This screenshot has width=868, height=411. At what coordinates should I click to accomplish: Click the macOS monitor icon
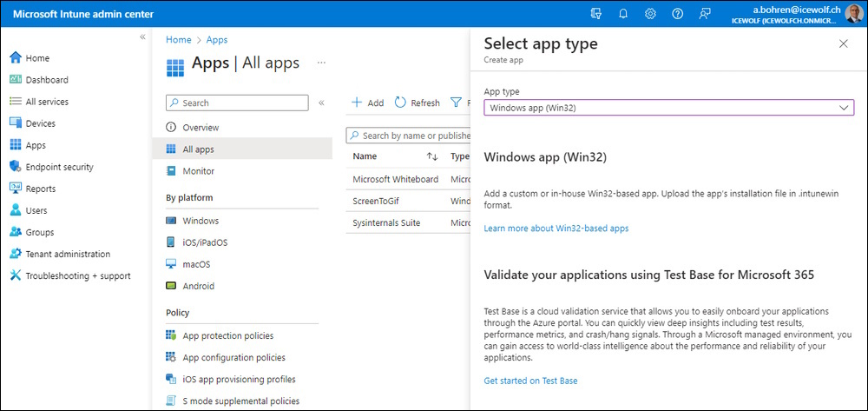click(x=171, y=264)
